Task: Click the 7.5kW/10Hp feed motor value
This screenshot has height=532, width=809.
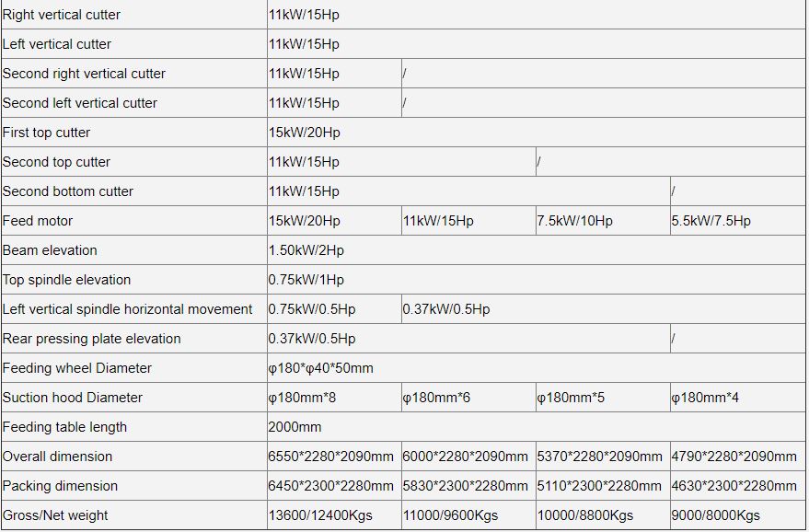Action: pyautogui.click(x=574, y=221)
